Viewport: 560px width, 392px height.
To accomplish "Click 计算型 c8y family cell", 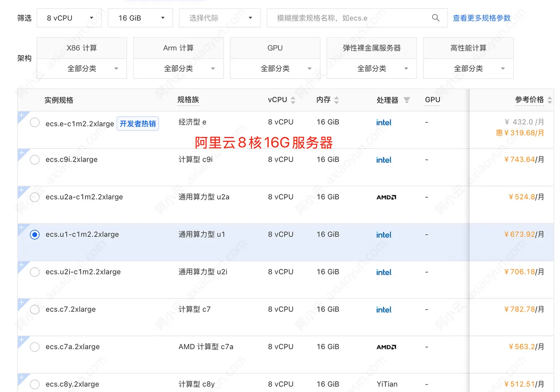I will (x=197, y=384).
